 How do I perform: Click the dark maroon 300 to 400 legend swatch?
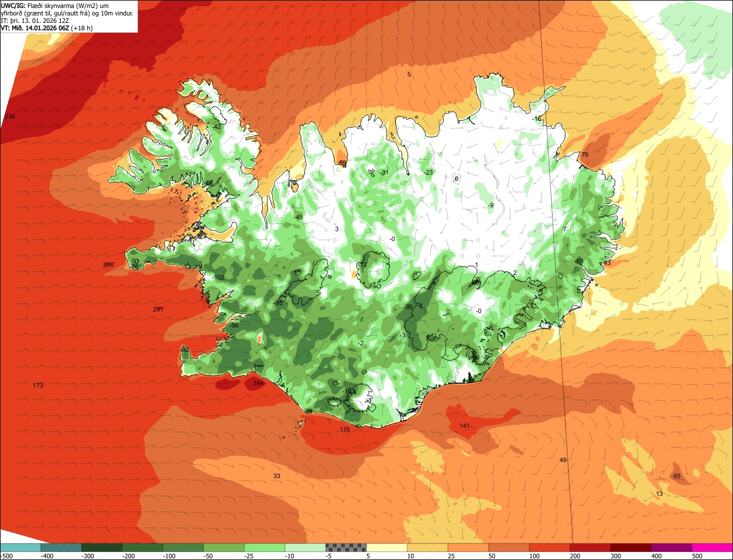click(x=631, y=547)
